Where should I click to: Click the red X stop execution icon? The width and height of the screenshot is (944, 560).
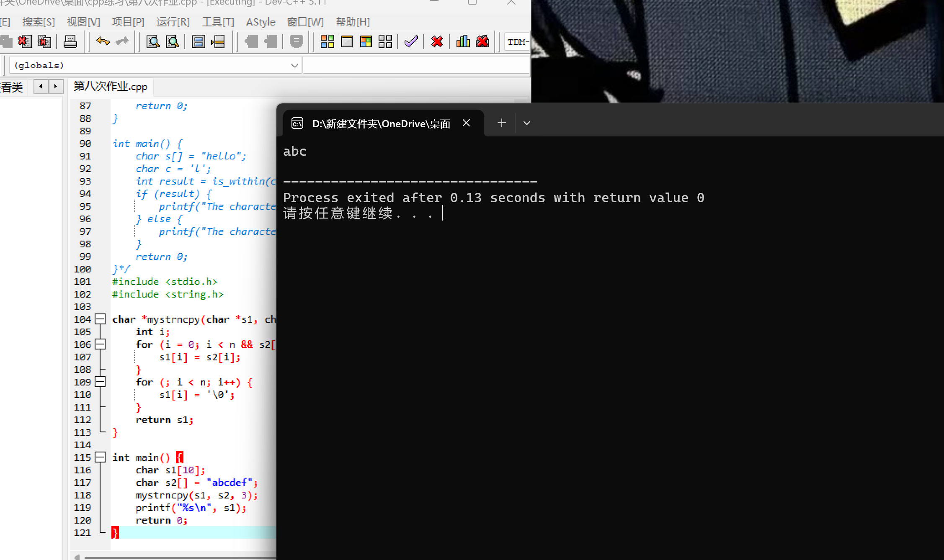pos(437,41)
